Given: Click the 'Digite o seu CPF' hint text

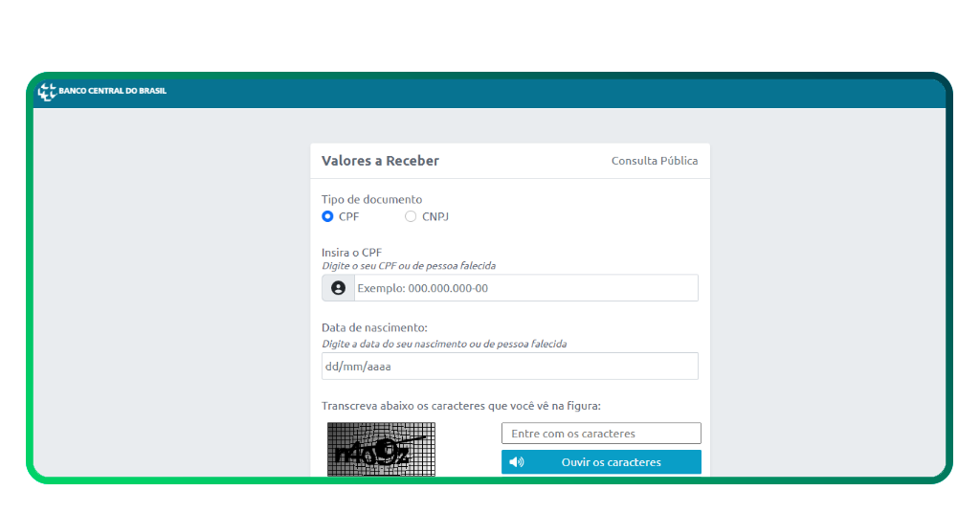Looking at the screenshot, I should [409, 266].
